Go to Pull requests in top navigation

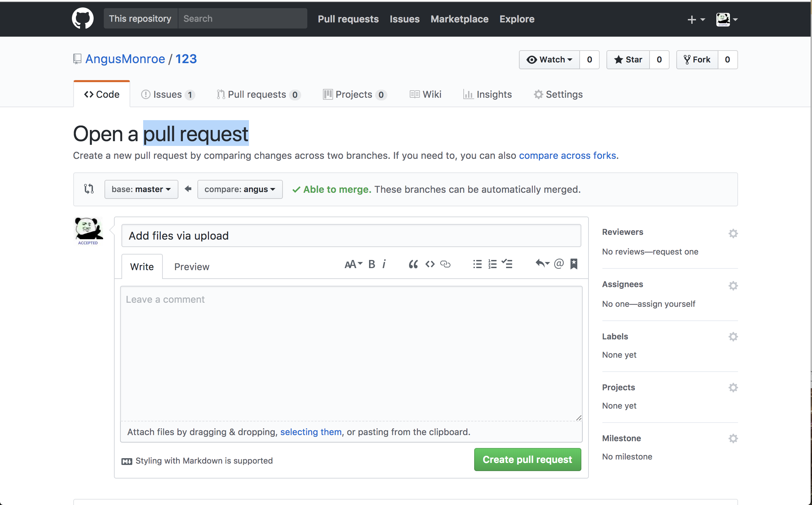pos(348,19)
